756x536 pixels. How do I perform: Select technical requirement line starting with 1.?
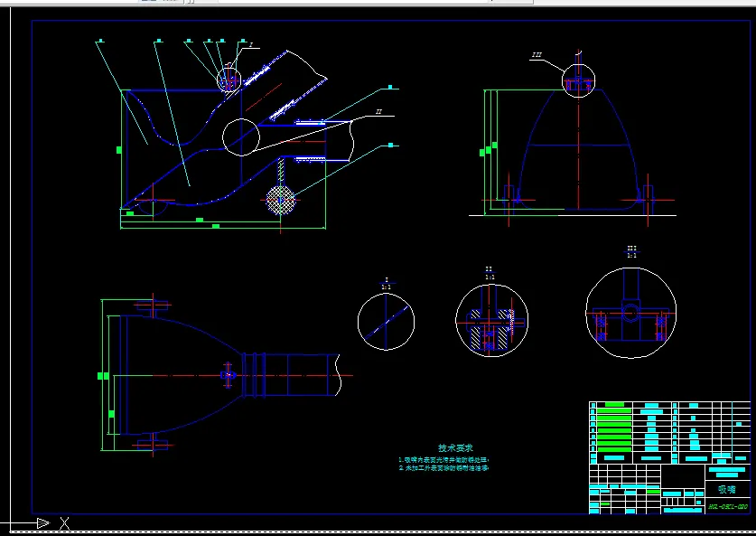tap(443, 460)
